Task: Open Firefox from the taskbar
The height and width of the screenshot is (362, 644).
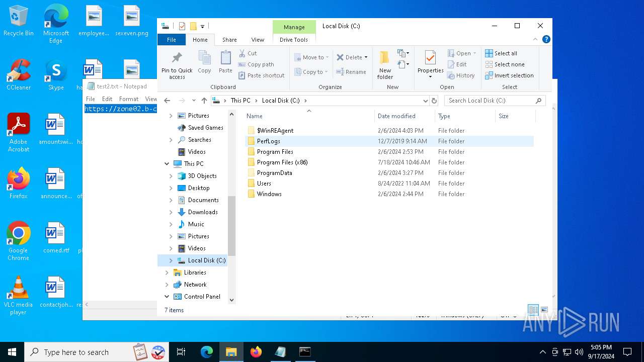Action: (x=256, y=352)
